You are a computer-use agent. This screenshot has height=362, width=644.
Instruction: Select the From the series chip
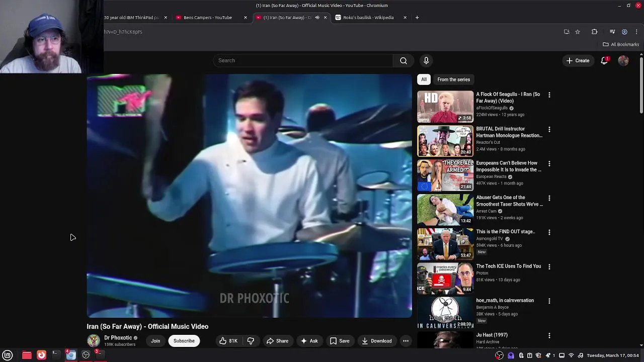453,79
